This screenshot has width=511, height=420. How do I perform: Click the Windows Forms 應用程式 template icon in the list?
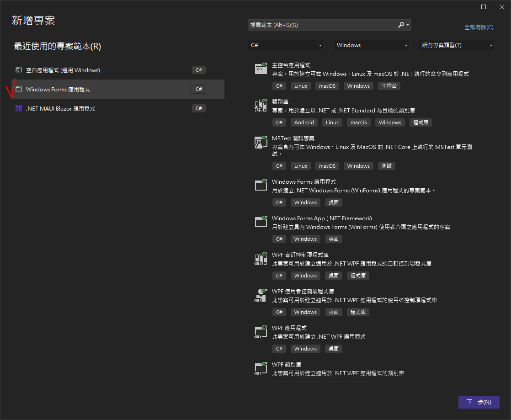(x=261, y=185)
